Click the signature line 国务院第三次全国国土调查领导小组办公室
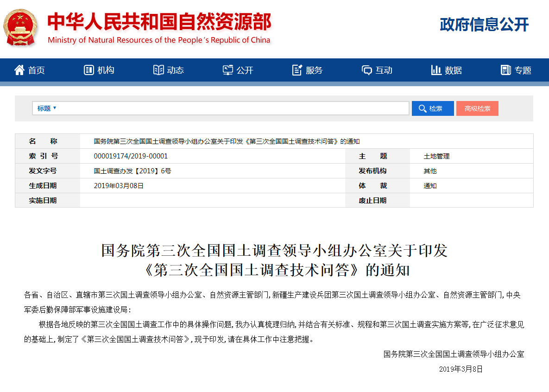Image resolution: width=549 pixels, height=392 pixels. (x=454, y=354)
